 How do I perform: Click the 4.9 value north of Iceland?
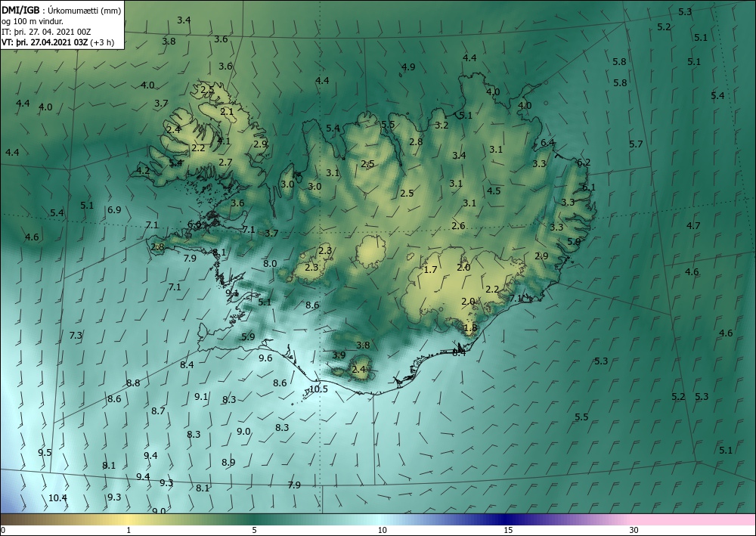tap(408, 67)
